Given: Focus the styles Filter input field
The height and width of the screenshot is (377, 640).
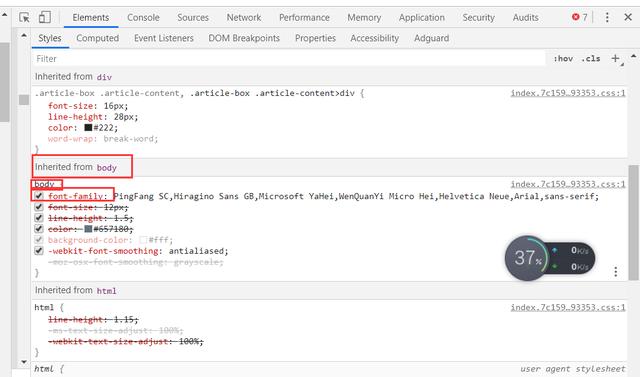Looking at the screenshot, I should 289,59.
